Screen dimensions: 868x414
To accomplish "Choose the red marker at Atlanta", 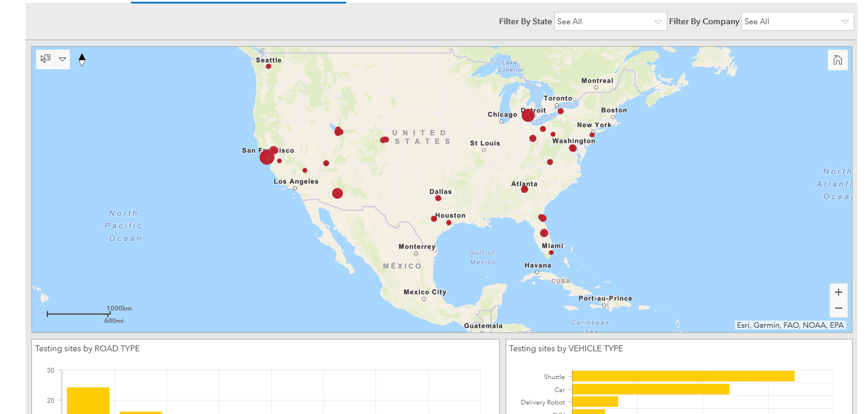I will [x=524, y=189].
